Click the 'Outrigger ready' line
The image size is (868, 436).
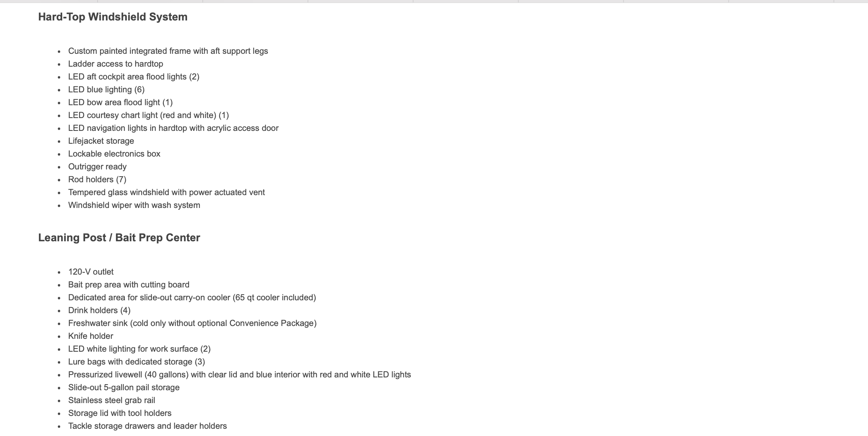point(98,167)
